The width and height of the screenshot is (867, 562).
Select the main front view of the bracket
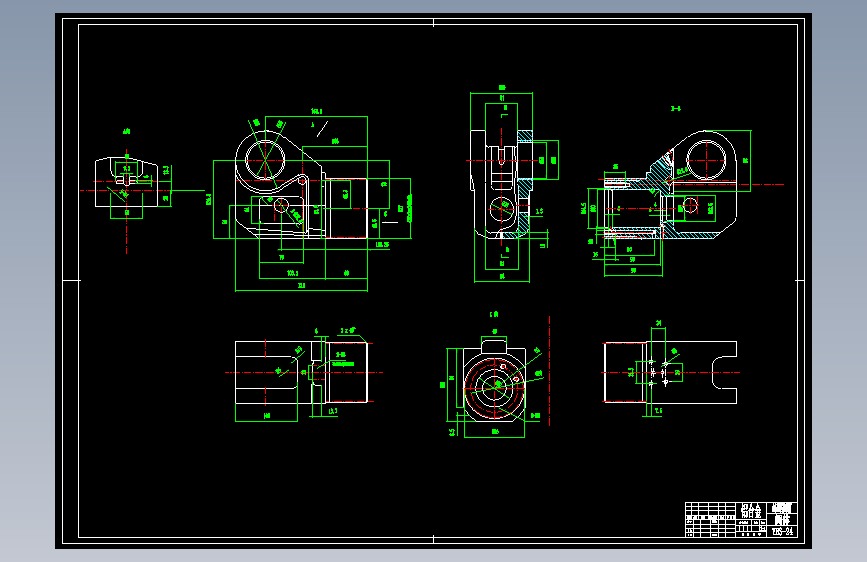tap(301, 185)
